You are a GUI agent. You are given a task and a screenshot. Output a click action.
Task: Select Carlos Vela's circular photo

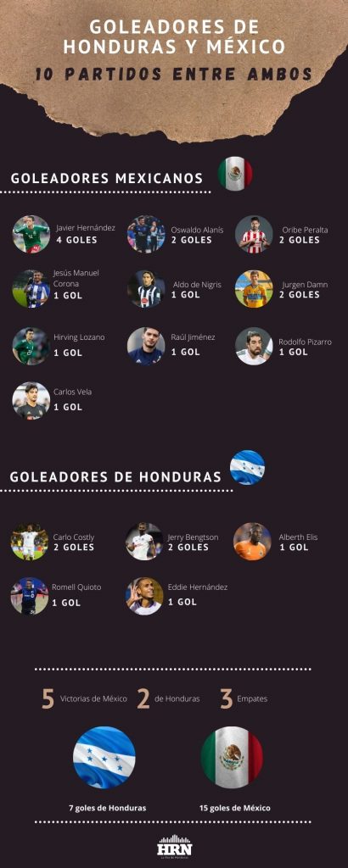pyautogui.click(x=31, y=400)
